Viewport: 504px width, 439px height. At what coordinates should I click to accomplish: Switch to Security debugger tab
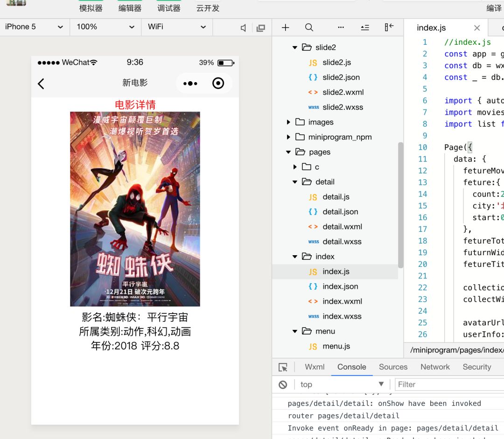point(476,367)
